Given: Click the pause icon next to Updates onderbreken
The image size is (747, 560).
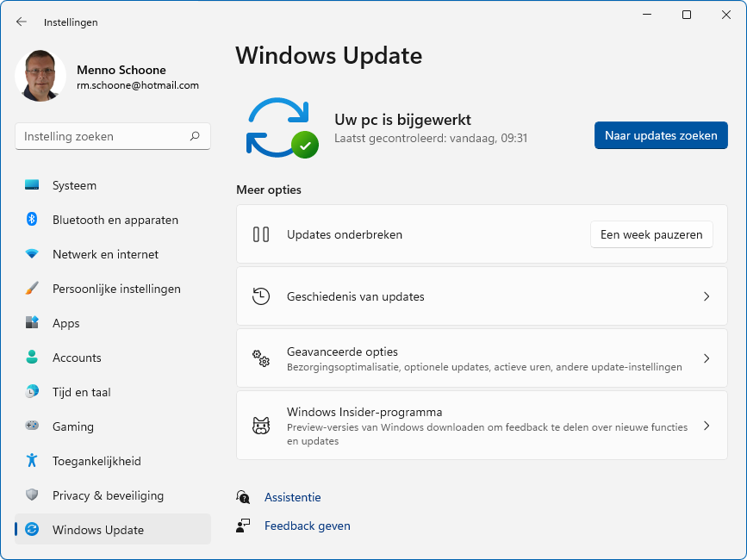Looking at the screenshot, I should [261, 234].
